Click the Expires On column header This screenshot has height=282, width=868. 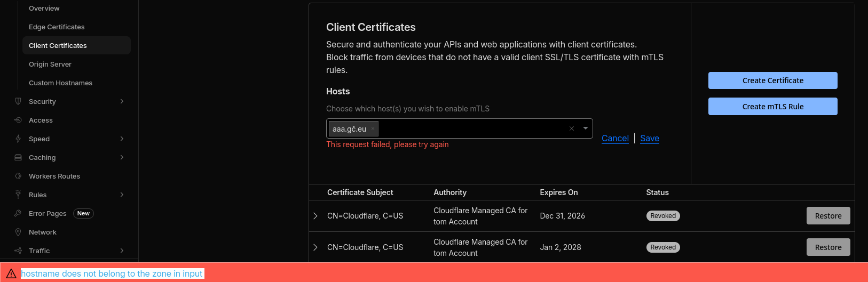(x=559, y=192)
